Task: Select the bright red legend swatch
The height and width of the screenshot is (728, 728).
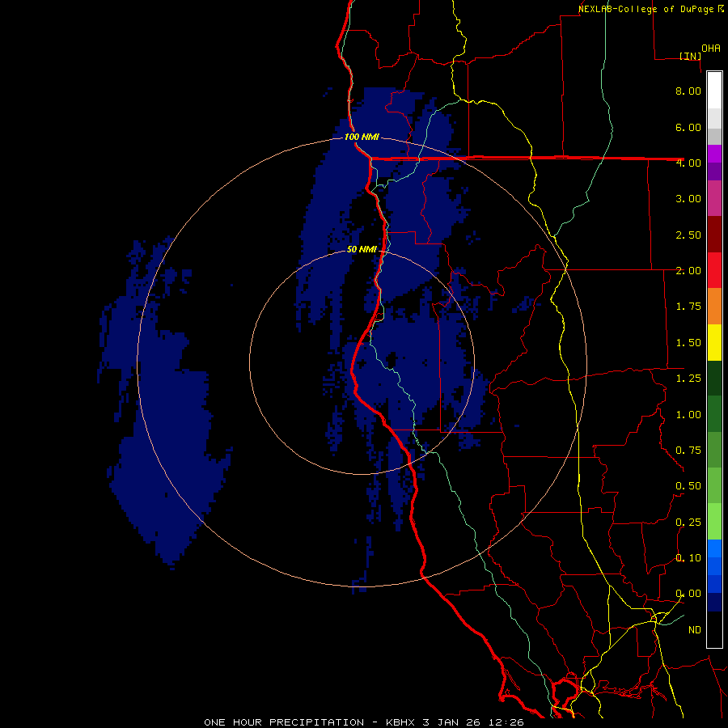Action: click(x=714, y=270)
